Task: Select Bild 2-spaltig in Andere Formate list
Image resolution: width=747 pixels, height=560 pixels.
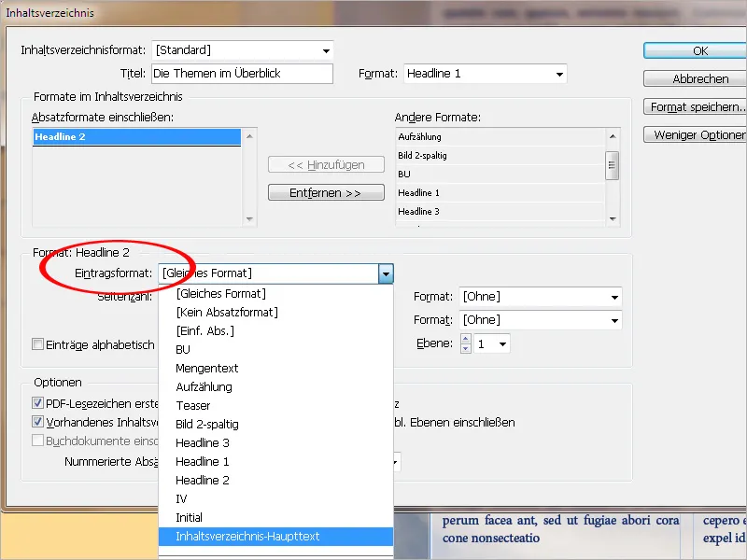Action: click(x=500, y=155)
